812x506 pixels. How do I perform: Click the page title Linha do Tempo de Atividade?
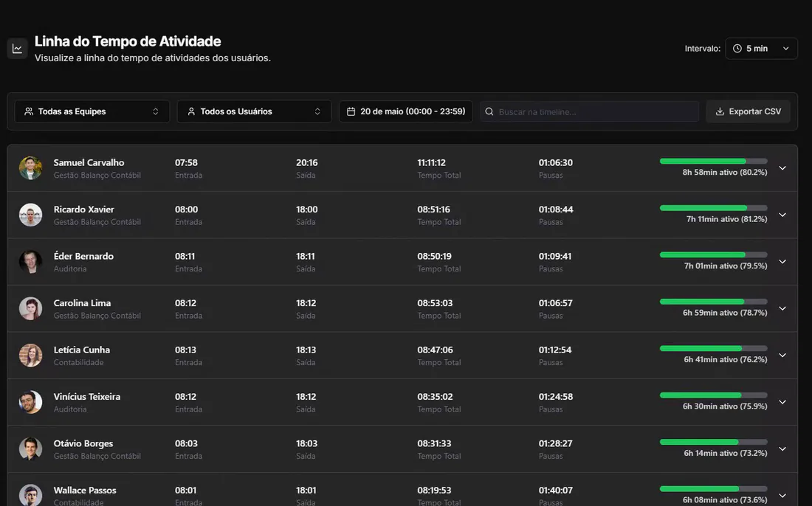pyautogui.click(x=128, y=41)
